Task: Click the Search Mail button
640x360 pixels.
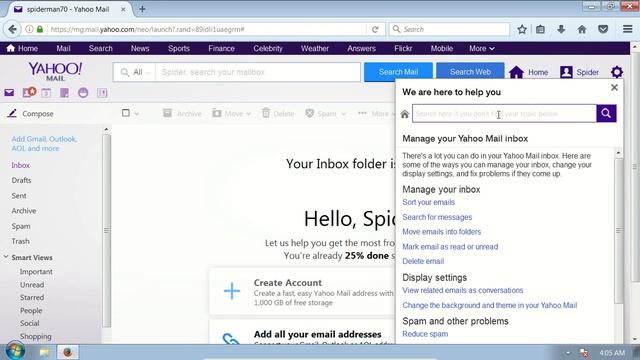Action: [x=398, y=72]
